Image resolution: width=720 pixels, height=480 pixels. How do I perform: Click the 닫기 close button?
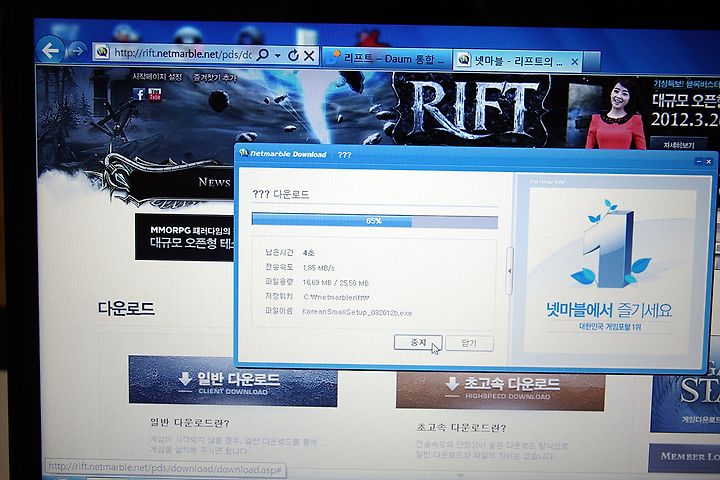click(469, 343)
